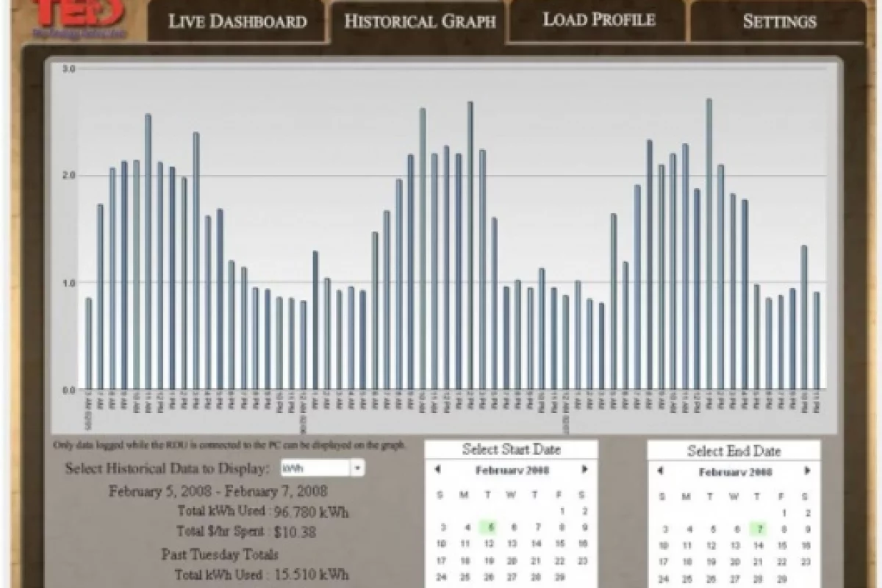Open the Load Profile tab
This screenshot has width=882, height=588.
pos(598,21)
